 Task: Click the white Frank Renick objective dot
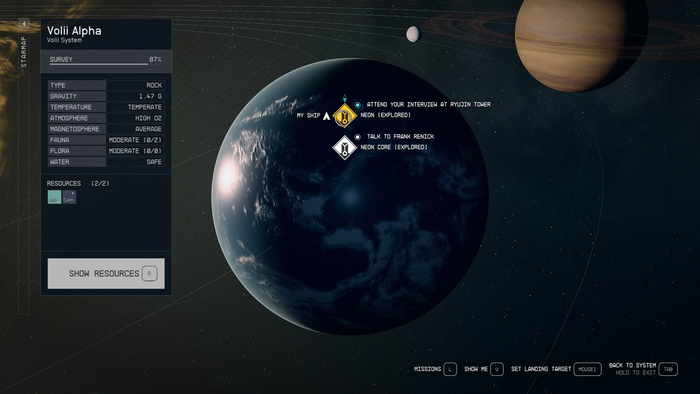(x=358, y=137)
